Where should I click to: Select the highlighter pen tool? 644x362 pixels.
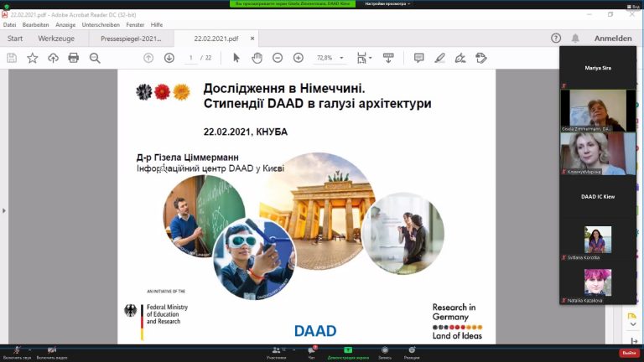[x=439, y=58]
